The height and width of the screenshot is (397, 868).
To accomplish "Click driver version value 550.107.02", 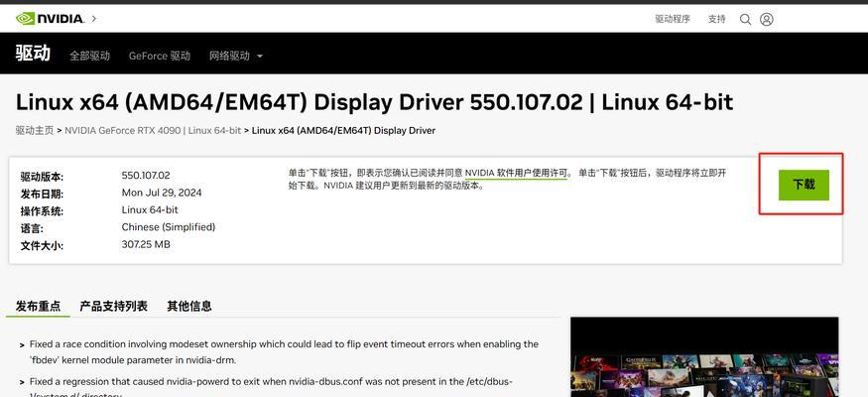I will point(146,176).
